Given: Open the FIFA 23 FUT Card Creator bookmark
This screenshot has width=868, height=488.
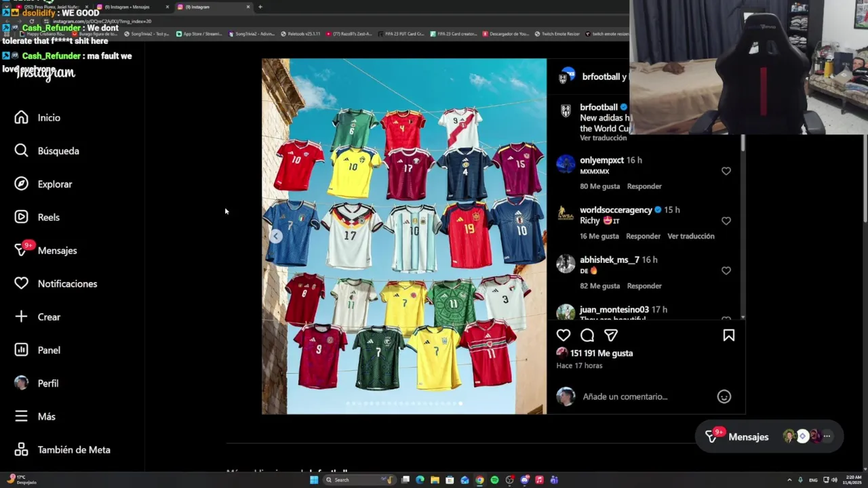Looking at the screenshot, I should 401,34.
